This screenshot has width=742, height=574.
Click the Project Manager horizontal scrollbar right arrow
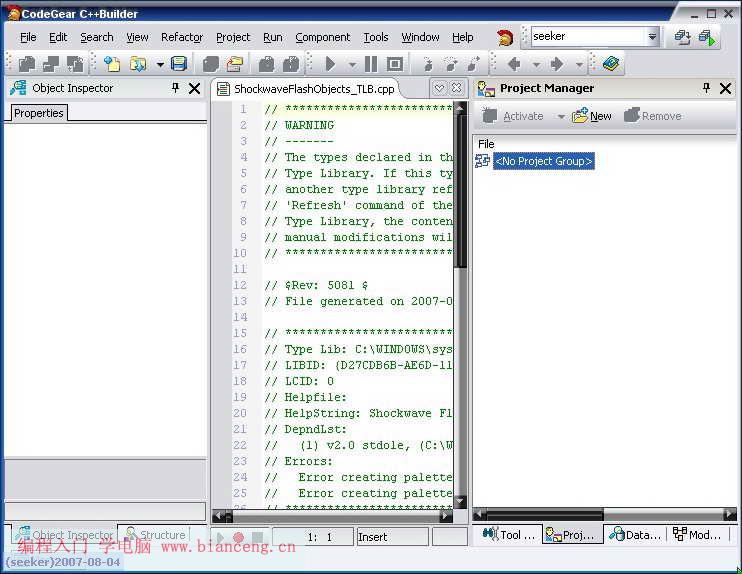pos(730,514)
